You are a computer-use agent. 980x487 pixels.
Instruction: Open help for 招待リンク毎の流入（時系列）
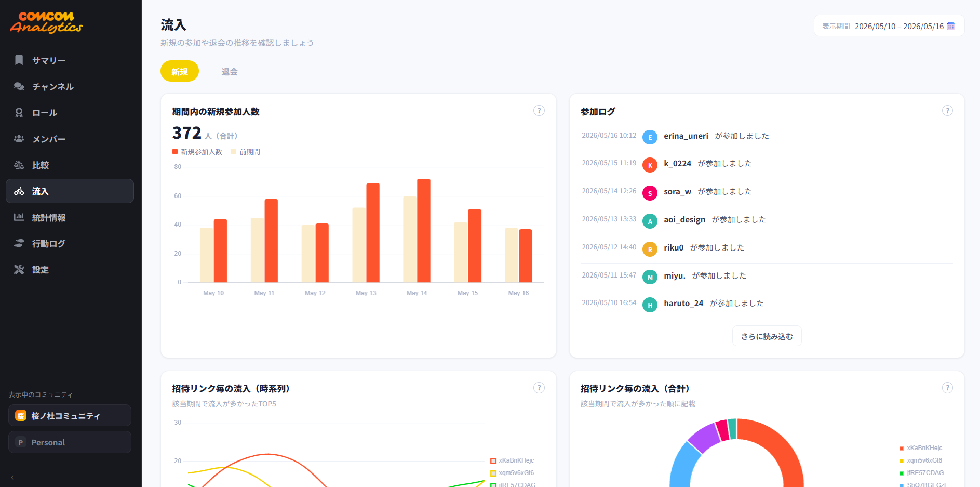(x=539, y=388)
